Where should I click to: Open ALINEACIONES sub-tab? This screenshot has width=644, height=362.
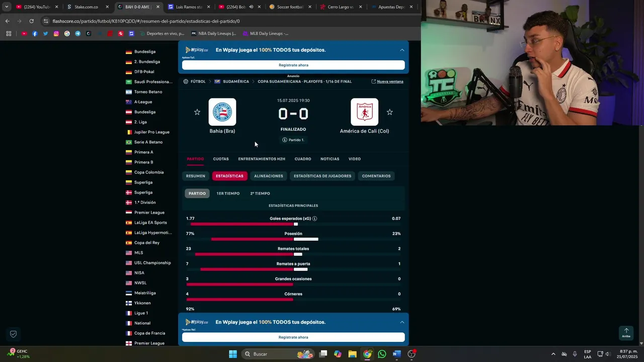269,176
